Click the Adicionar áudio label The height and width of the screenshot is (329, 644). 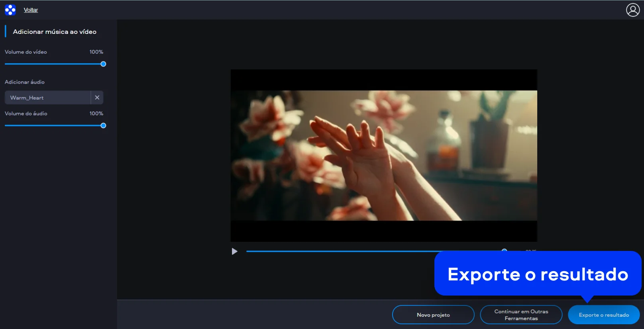[x=25, y=82]
